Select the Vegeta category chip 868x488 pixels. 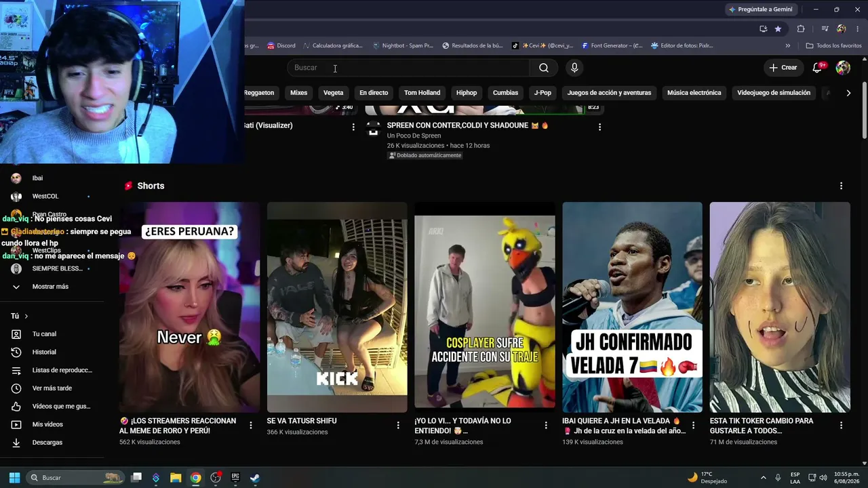pyautogui.click(x=333, y=93)
